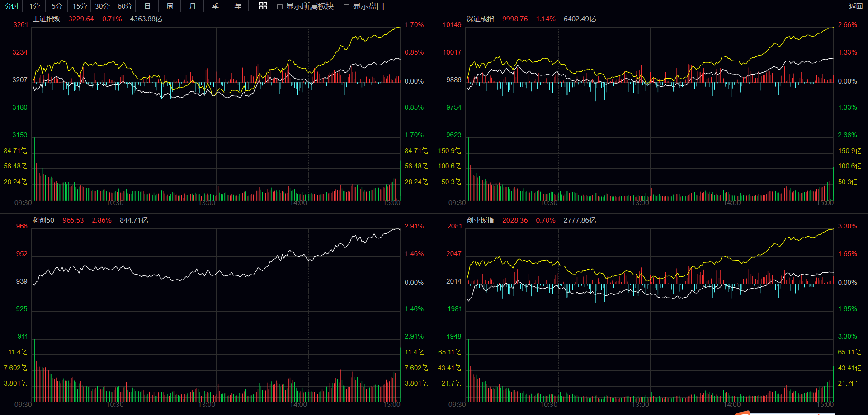Viewport: 868px width, 415px height.
Task: Click the 0.70% change next to 创业板指
Action: point(546,220)
